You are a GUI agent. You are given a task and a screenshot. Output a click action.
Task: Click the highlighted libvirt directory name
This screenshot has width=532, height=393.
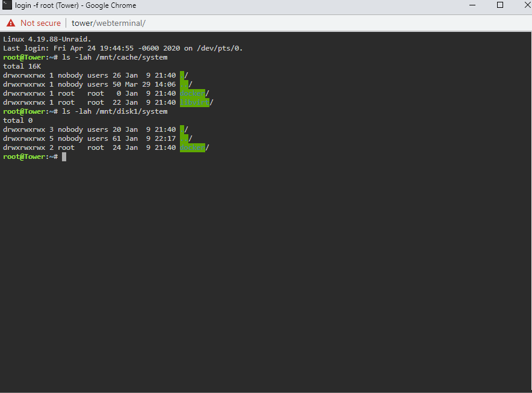pos(195,102)
